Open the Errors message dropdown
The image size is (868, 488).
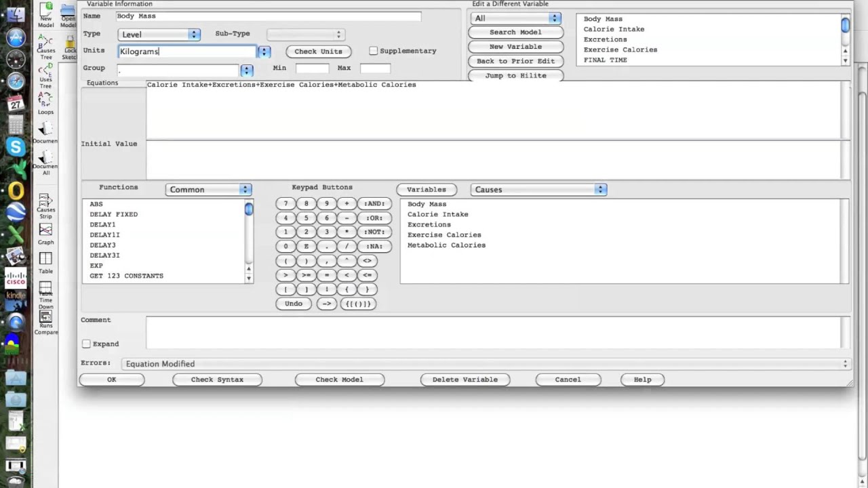pos(486,364)
